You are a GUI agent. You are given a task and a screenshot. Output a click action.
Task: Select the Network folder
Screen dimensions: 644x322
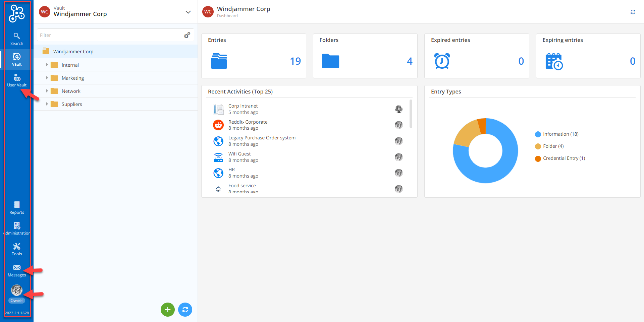[71, 91]
